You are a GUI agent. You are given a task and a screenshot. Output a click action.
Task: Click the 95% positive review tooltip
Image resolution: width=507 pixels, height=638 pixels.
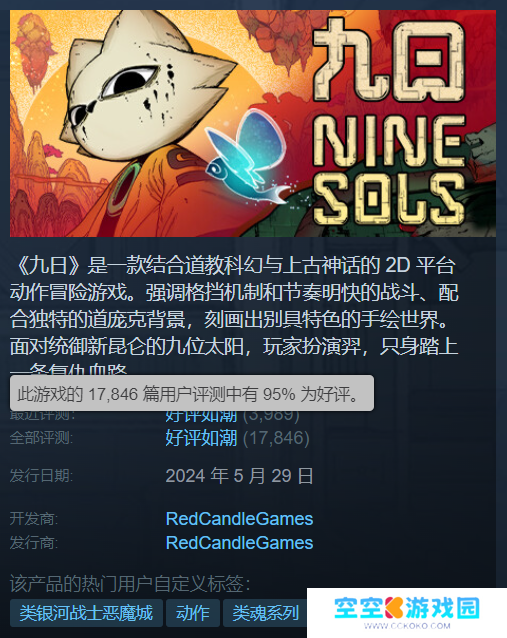click(192, 393)
